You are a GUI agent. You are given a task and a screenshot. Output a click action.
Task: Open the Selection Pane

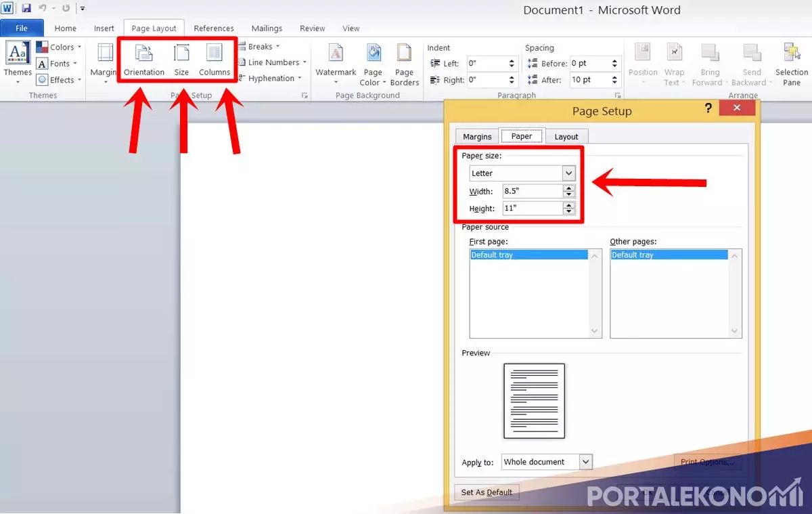pyautogui.click(x=792, y=64)
